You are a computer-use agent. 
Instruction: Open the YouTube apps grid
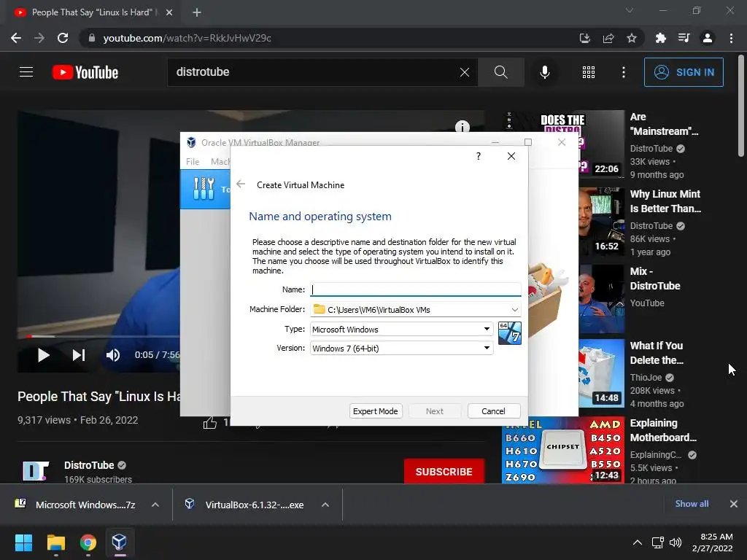(x=589, y=72)
